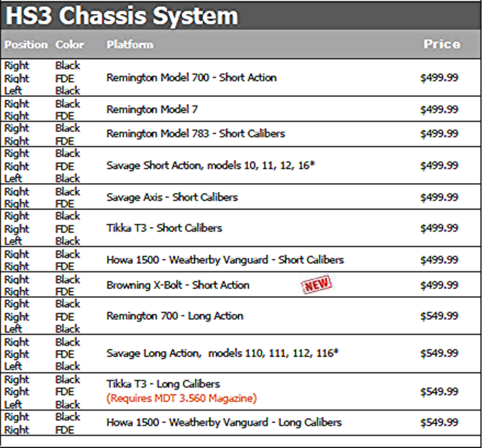Click the red Requires MDT 3.560 Magazine note
This screenshot has height=448, width=482.
point(181,398)
